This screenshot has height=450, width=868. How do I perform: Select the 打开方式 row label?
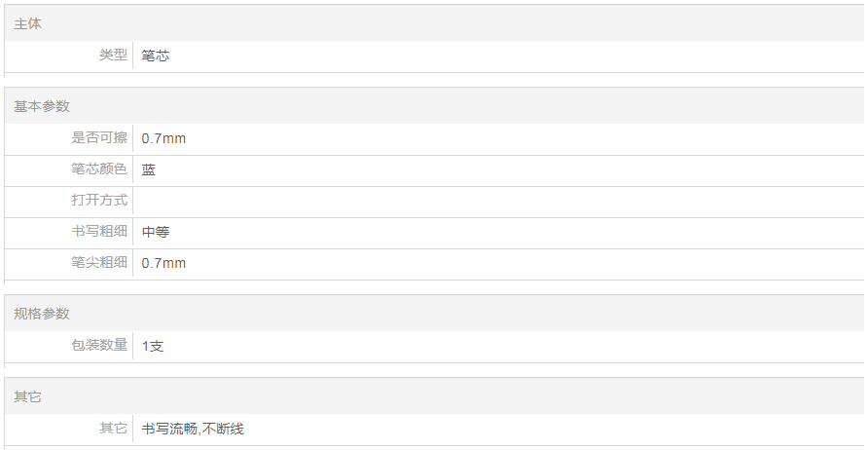99,201
